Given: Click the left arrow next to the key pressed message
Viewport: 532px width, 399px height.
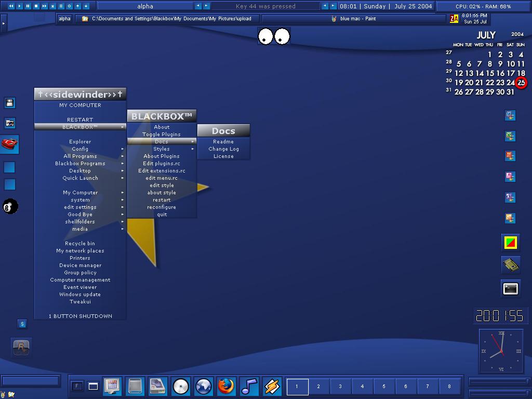Looking at the screenshot, I should click(325, 6).
